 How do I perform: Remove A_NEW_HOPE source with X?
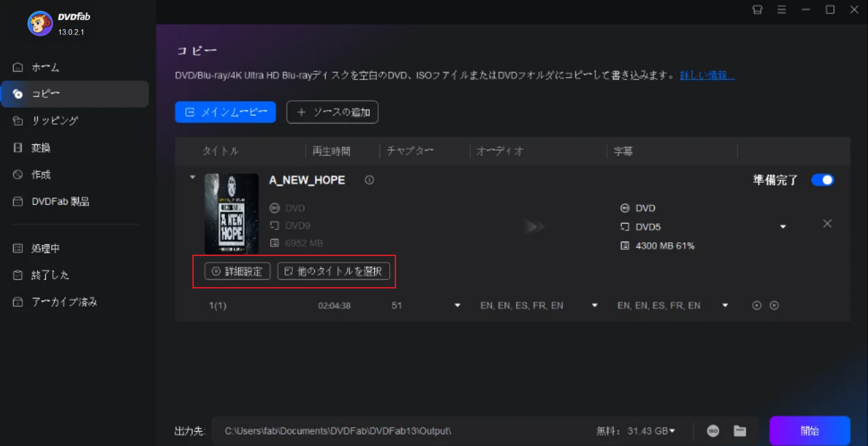[x=827, y=224]
